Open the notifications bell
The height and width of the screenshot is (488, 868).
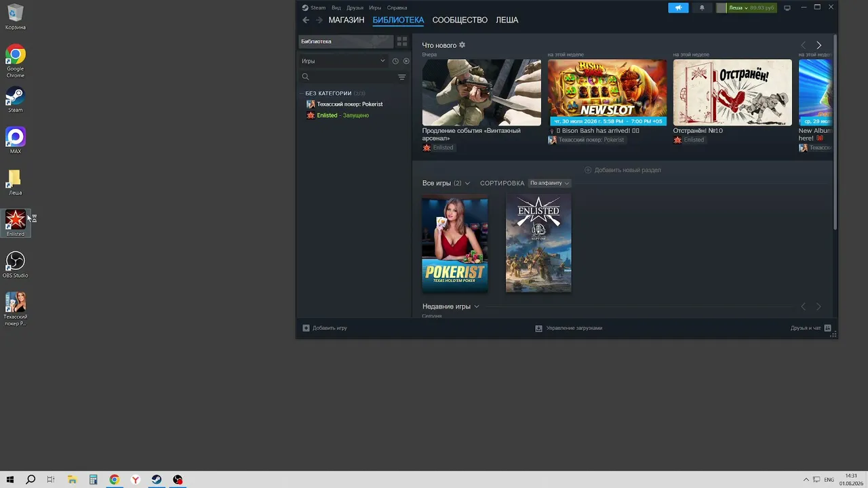pyautogui.click(x=702, y=8)
